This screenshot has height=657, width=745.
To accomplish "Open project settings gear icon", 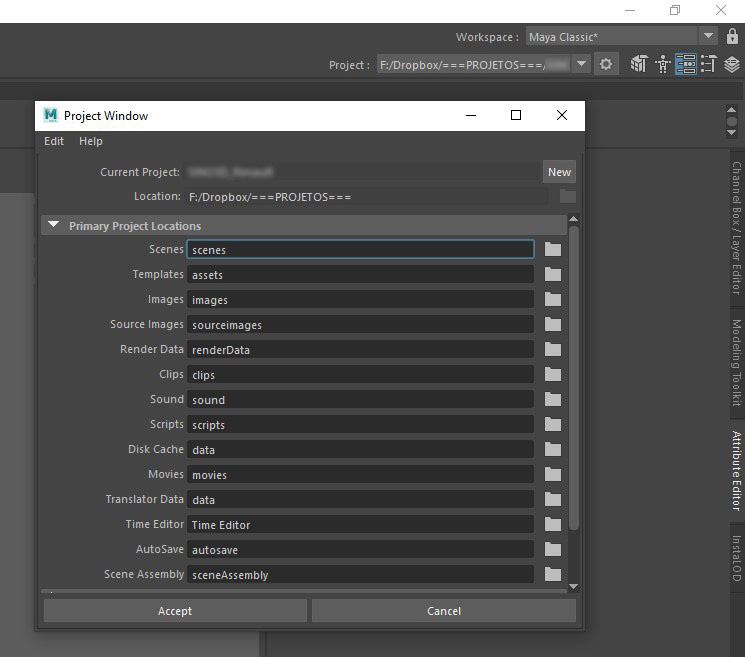I will [606, 64].
